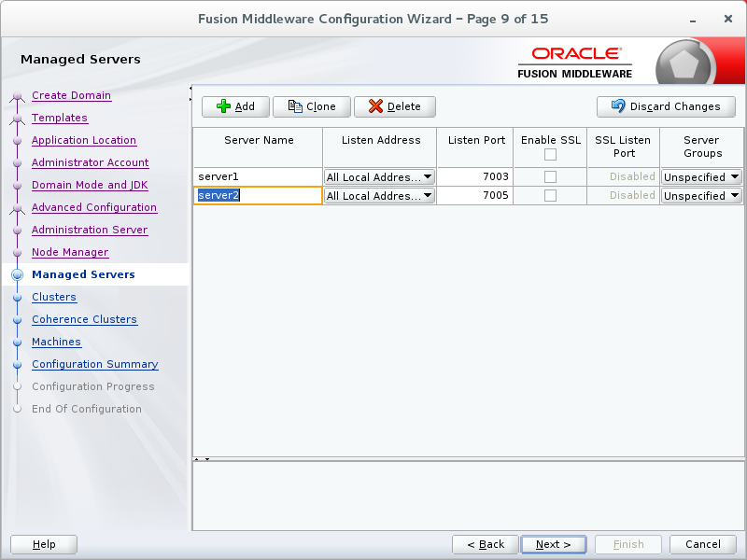The width and height of the screenshot is (747, 560).
Task: Click Disabled SSL port cell for server1
Action: 623,176
